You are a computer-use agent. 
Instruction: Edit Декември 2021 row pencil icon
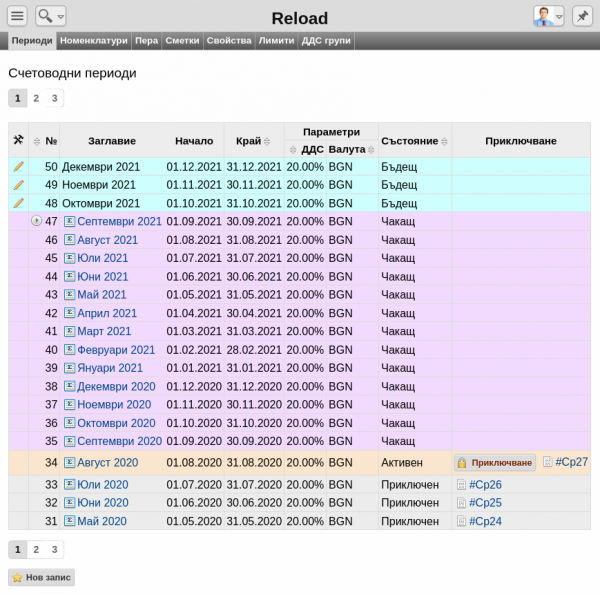point(19,166)
